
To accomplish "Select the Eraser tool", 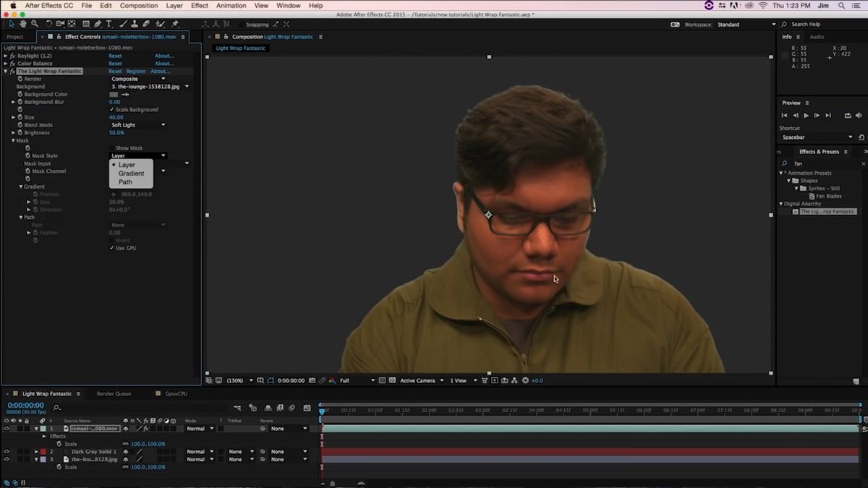I will coord(145,24).
